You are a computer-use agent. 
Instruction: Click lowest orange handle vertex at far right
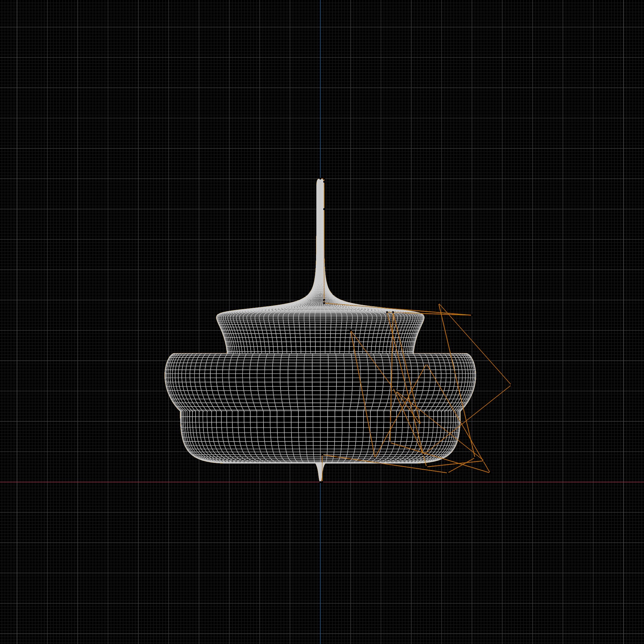489,472
